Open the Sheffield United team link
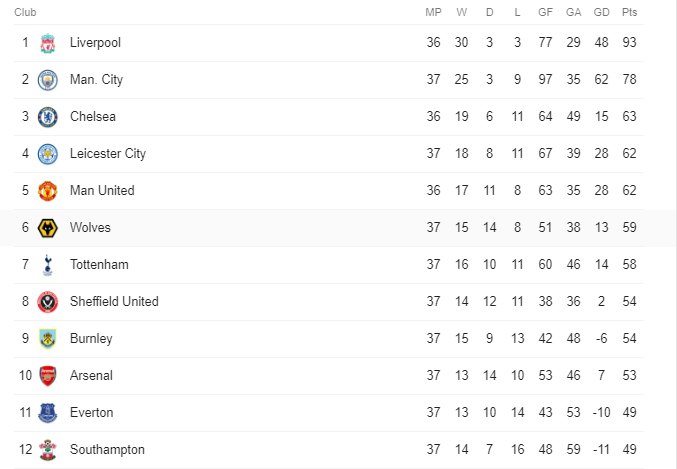 coord(114,301)
